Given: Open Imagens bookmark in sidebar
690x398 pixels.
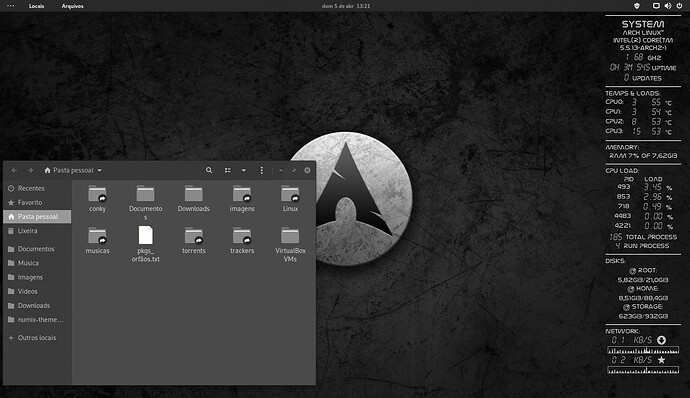Looking at the screenshot, I should point(37,277).
